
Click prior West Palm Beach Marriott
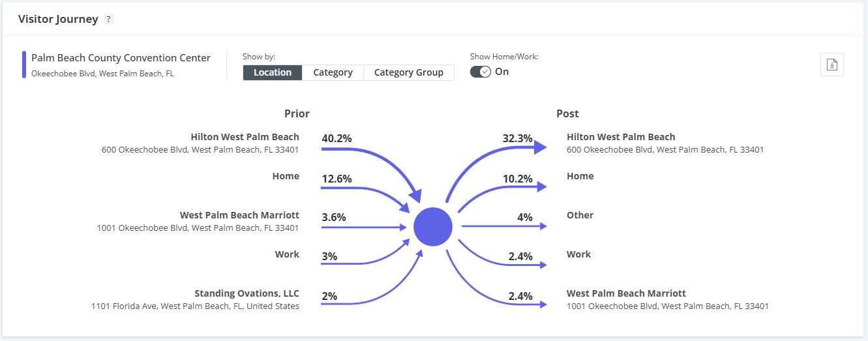[x=239, y=215]
